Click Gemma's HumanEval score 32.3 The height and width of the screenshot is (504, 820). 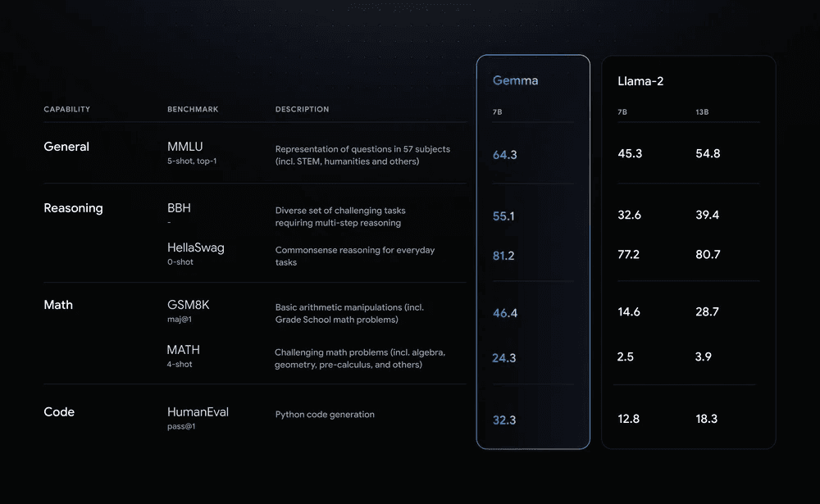(504, 420)
